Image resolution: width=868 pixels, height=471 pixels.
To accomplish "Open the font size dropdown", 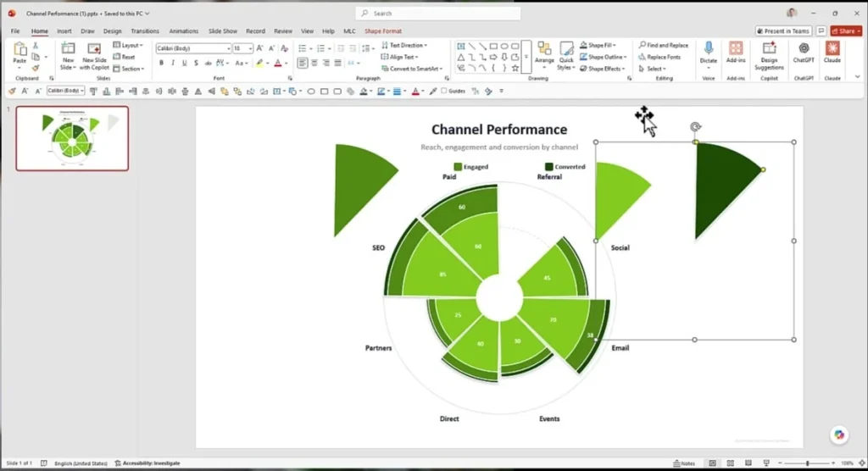I will pyautogui.click(x=250, y=48).
